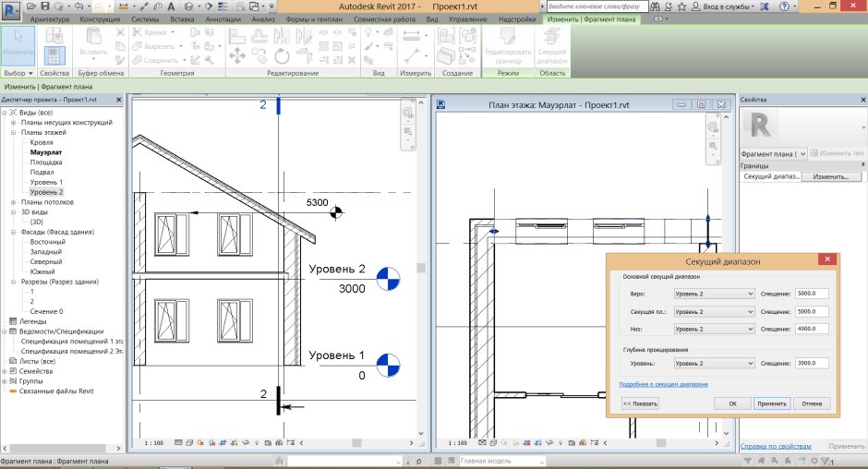The height and width of the screenshot is (469, 868).
Task: Select the Move tool in Редактирование panel
Action: tap(237, 56)
